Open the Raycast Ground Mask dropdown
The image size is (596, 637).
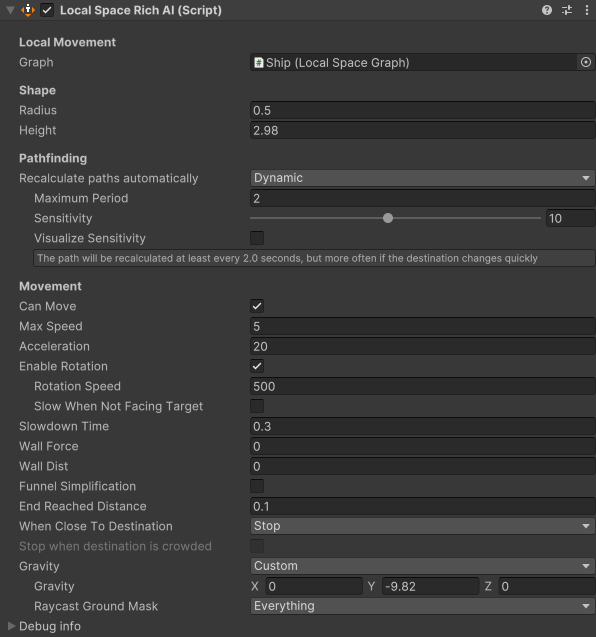click(x=423, y=606)
